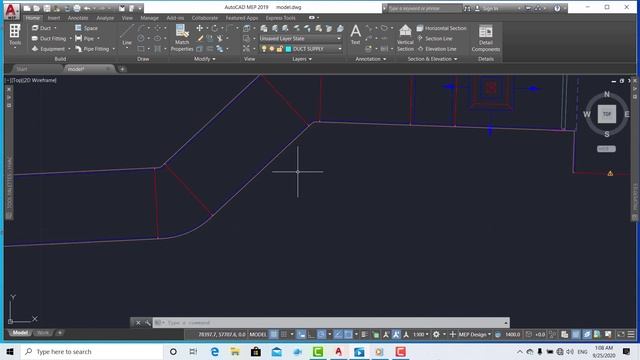640x360 pixels.
Task: Toggle MODEL space button in status bar
Action: click(258, 334)
